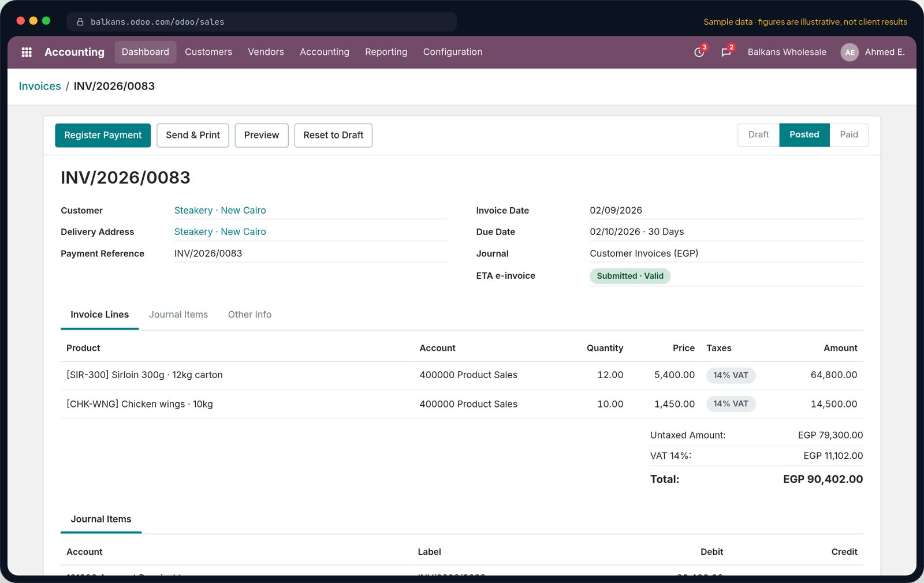Click 14% VAT tag on Sirloin row
Screen dimensions: 924x583
click(731, 375)
